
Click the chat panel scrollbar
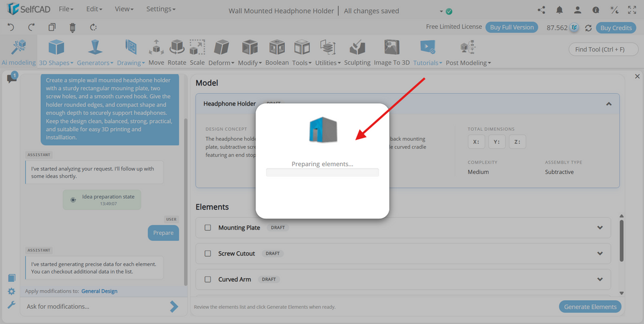(186, 202)
